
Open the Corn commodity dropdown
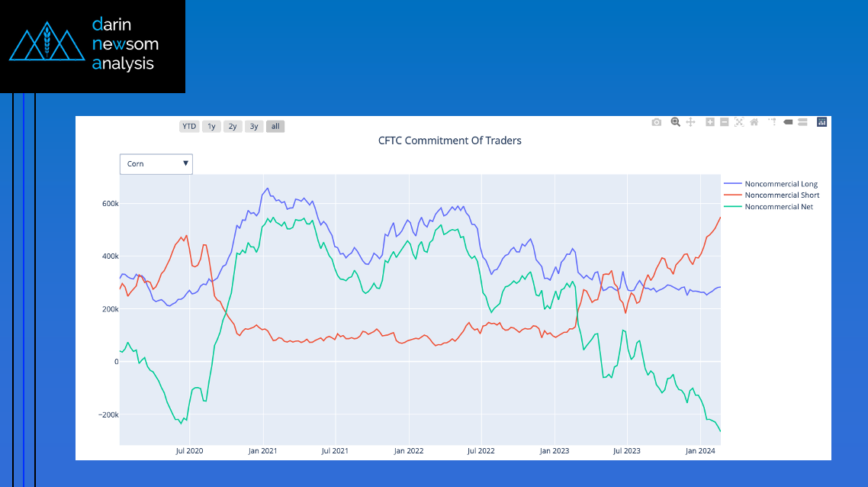[156, 164]
